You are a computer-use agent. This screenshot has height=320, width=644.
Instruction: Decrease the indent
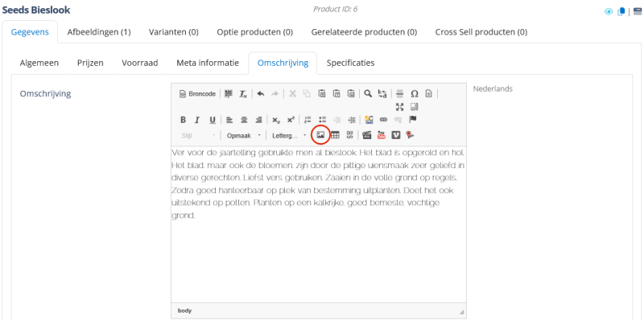337,120
